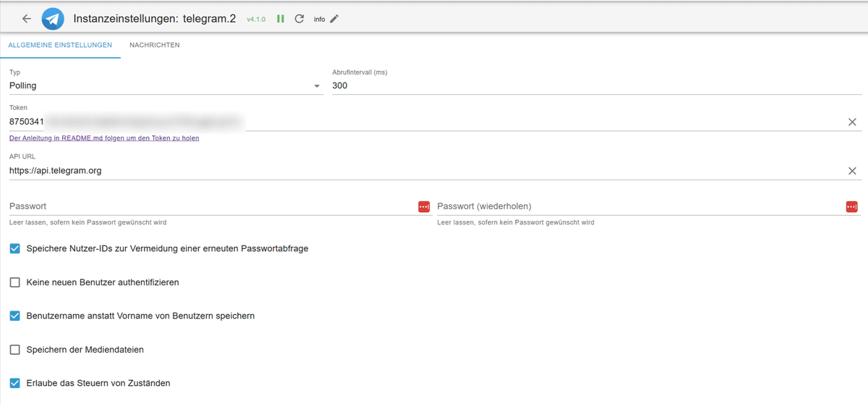
Task: Switch to the Nachrichten tab
Action: coord(155,45)
